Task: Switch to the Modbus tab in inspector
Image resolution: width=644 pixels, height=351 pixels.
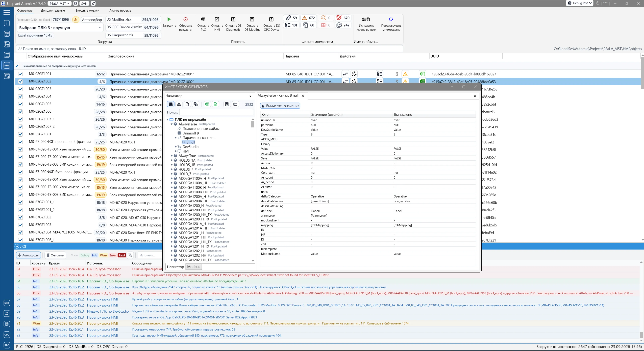Action: (x=193, y=267)
